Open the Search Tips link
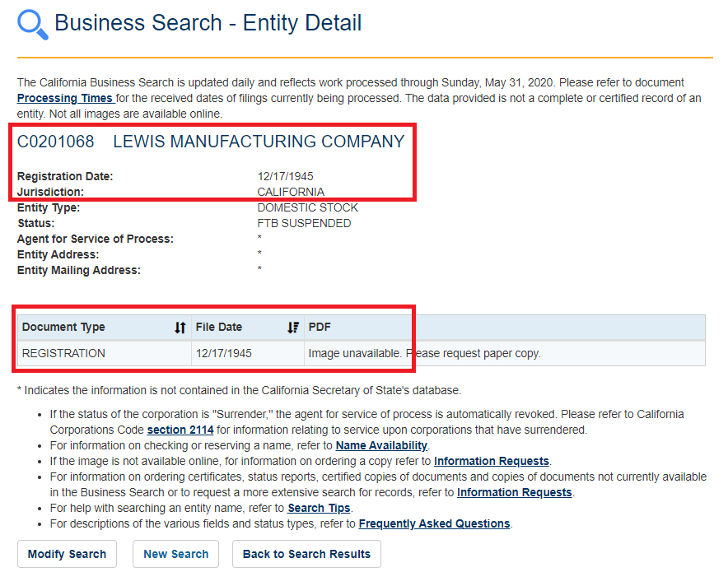Image resolution: width=728 pixels, height=586 pixels. pos(319,509)
